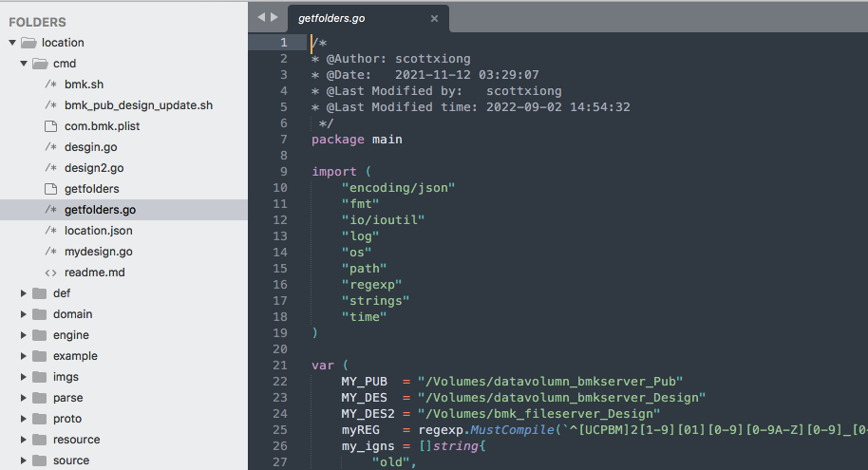Click the source folder icon
This screenshot has width=868, height=470.
[39, 461]
